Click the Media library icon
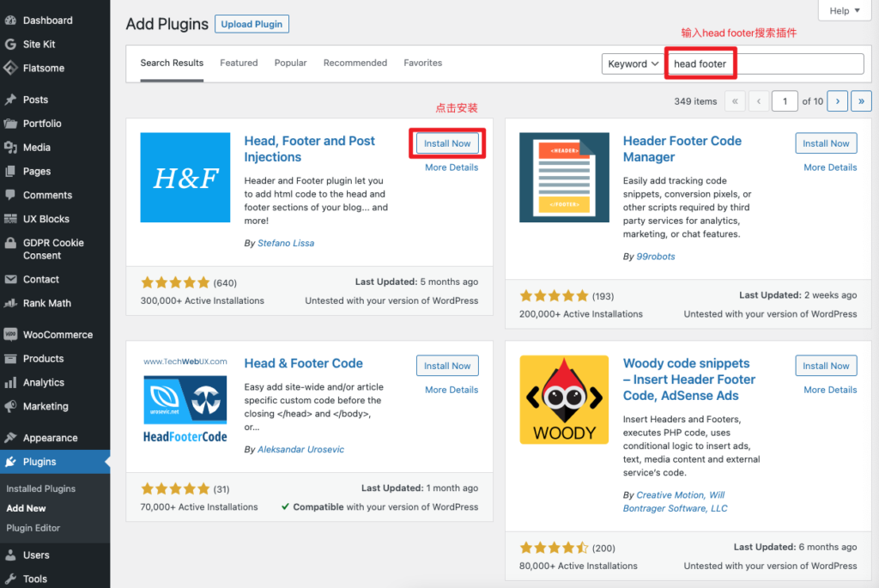Viewport: 879px width, 588px height. pyautogui.click(x=10, y=148)
